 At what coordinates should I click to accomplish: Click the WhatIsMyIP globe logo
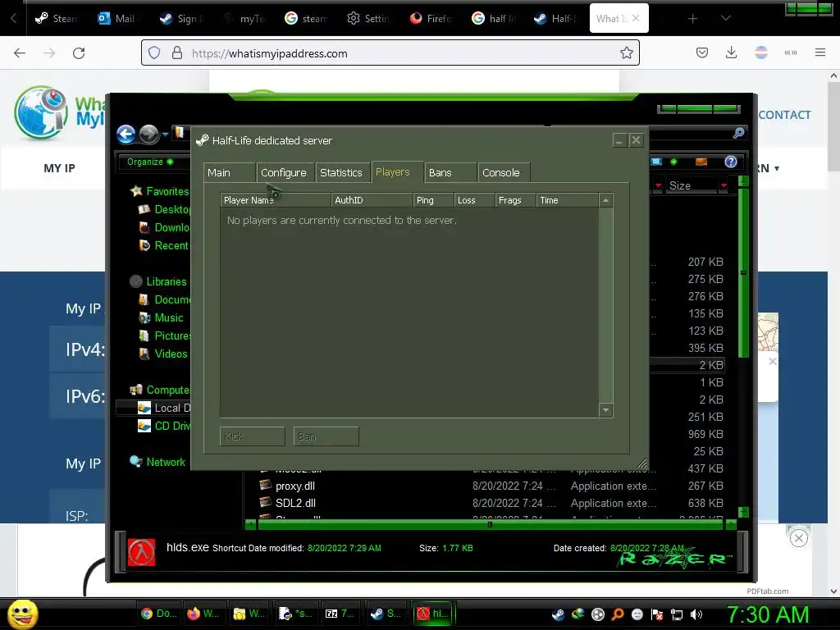(41, 112)
